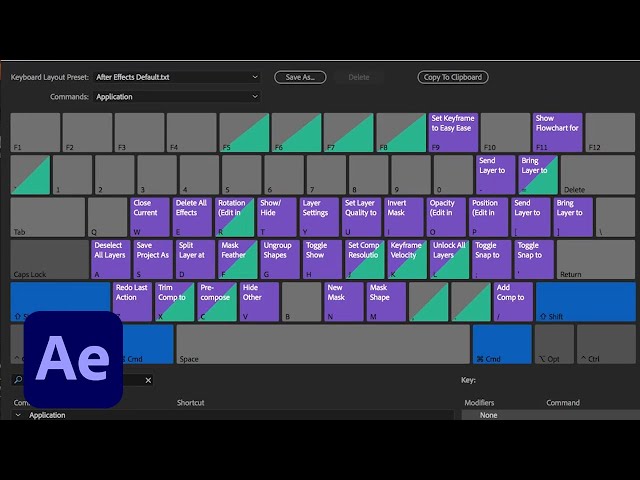Select the F8 key
640x480 pixels.
pos(401,133)
